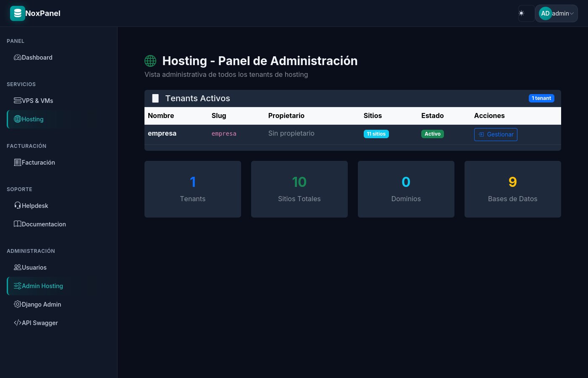Click the empresa tenant name
The image size is (588, 378).
click(162, 134)
